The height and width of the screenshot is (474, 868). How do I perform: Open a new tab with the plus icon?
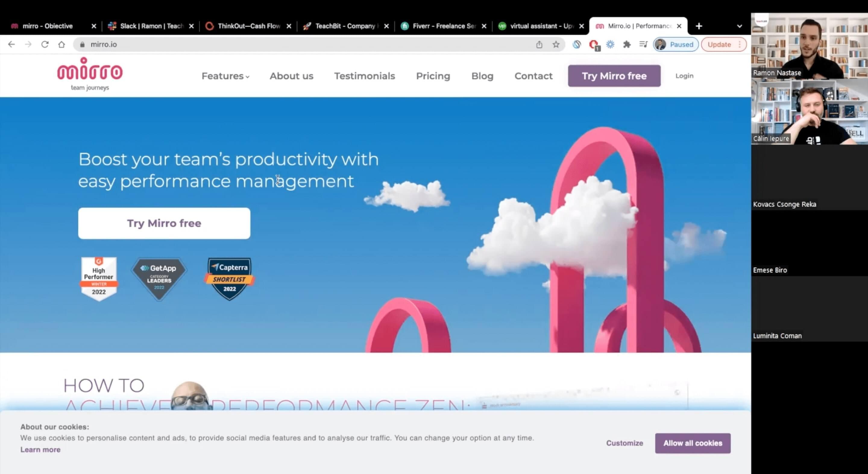(699, 26)
